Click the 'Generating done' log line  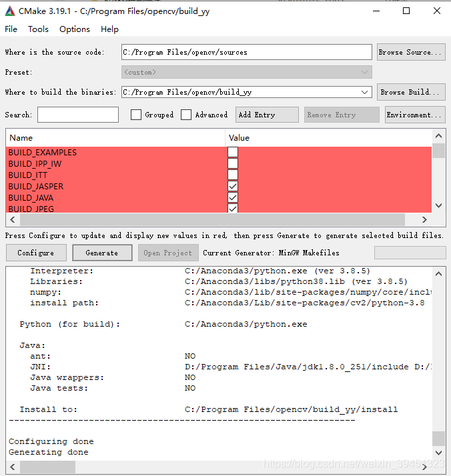[49, 452]
